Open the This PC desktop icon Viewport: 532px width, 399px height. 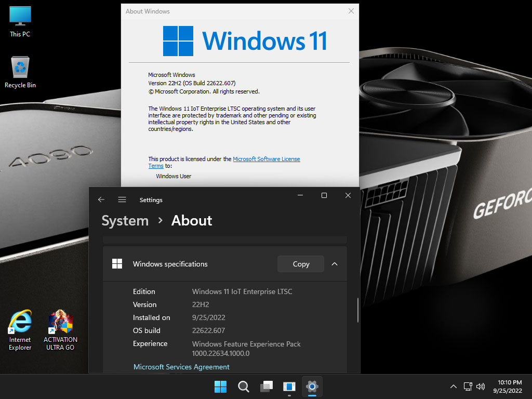(20, 22)
